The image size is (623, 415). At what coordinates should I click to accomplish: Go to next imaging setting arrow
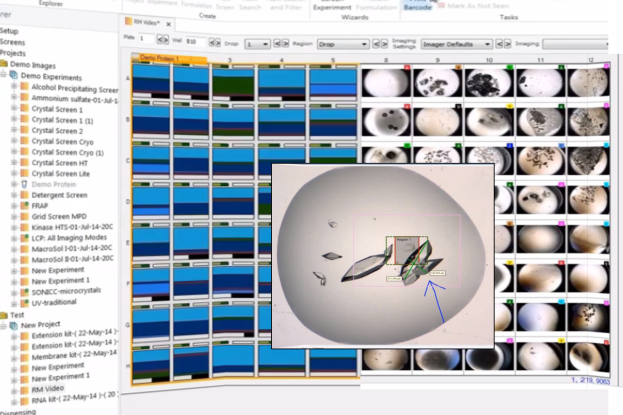tap(508, 44)
